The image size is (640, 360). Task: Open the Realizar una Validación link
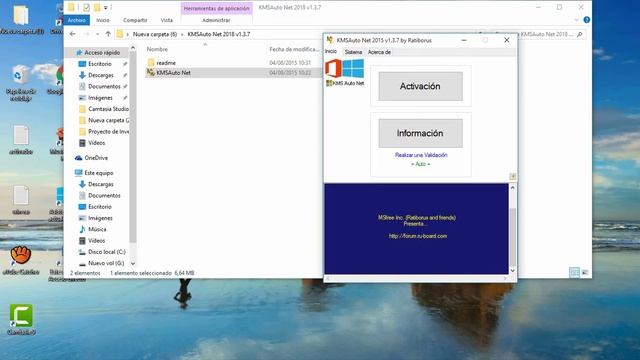[421, 155]
